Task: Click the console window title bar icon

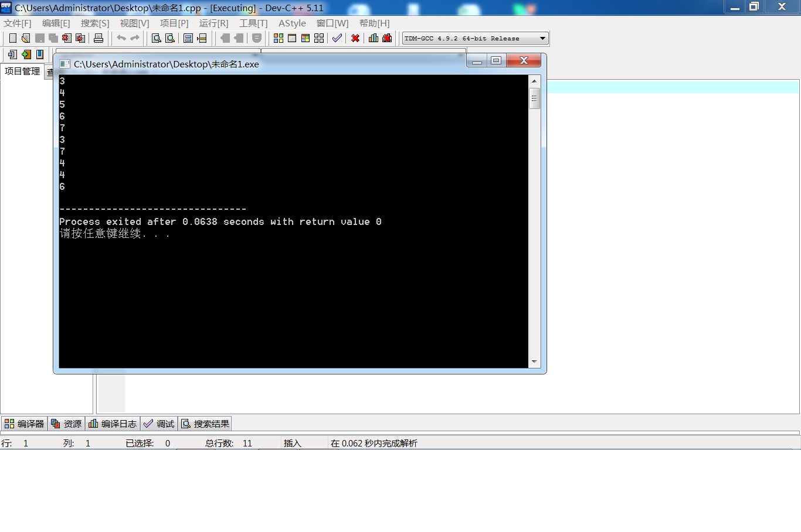Action: click(65, 64)
